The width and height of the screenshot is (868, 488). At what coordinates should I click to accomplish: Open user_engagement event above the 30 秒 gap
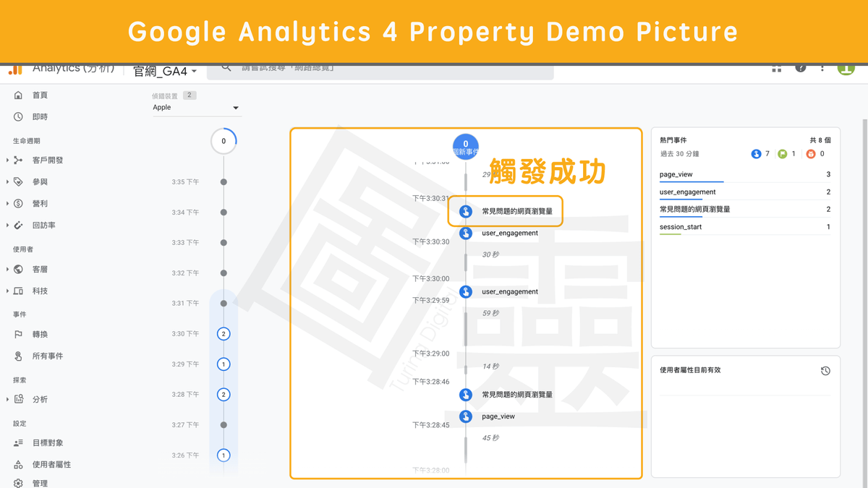pos(510,234)
